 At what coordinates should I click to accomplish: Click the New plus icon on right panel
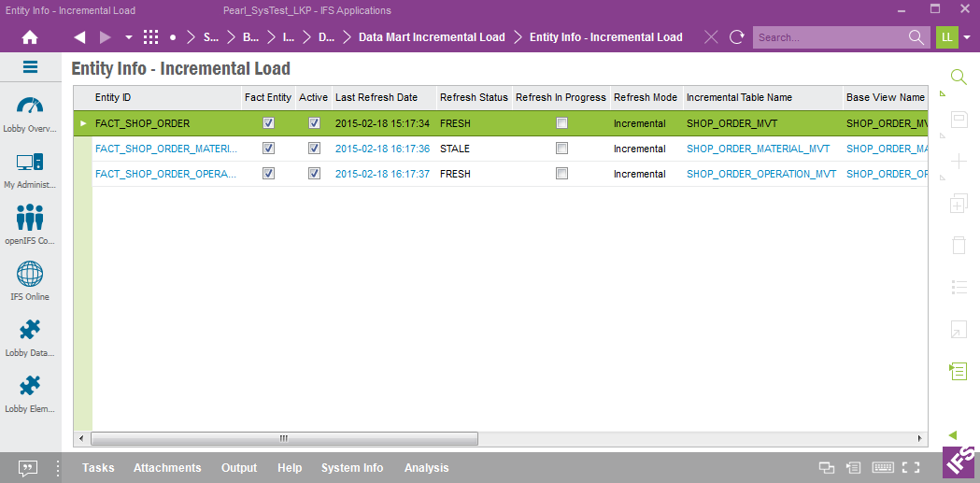[x=959, y=162]
